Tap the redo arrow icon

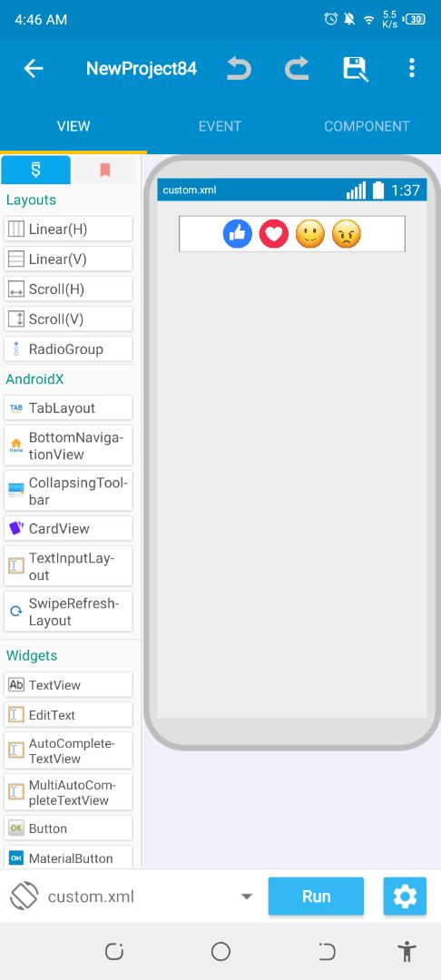[297, 68]
